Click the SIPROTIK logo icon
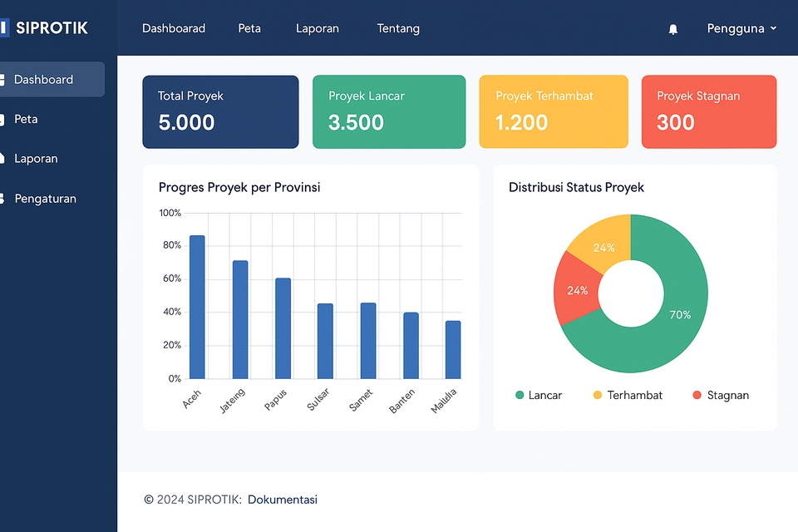Image resolution: width=798 pixels, height=532 pixels. point(4,28)
